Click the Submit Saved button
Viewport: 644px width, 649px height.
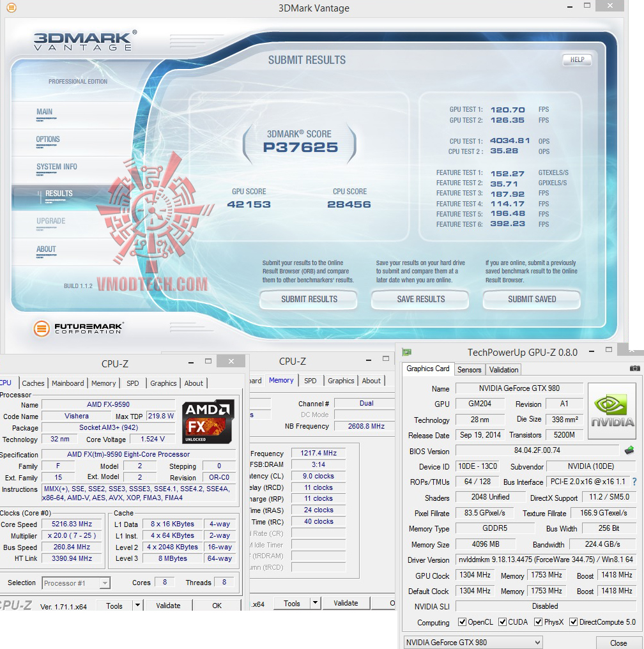tap(532, 299)
